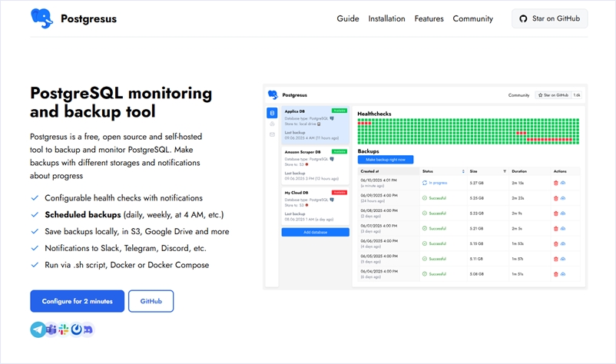Click the outlined GitHub button

(151, 301)
